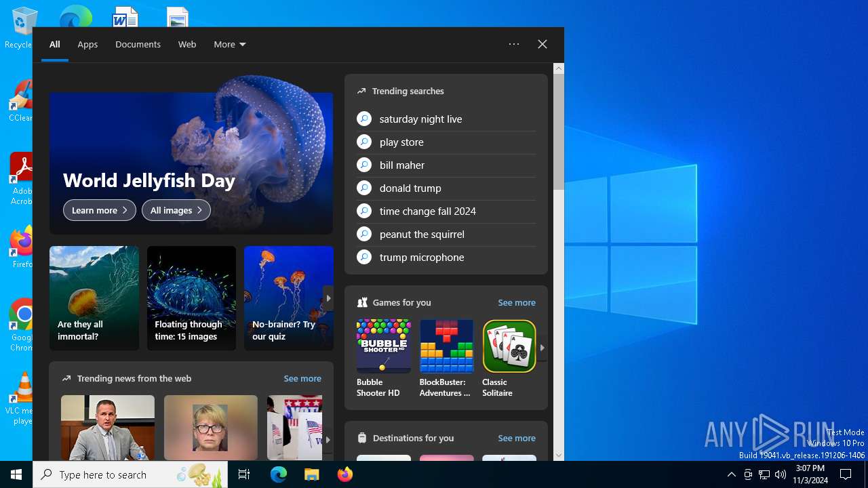This screenshot has height=488, width=868.
Task: Open the taskbar clock showing 3:07 PM
Action: (x=810, y=474)
